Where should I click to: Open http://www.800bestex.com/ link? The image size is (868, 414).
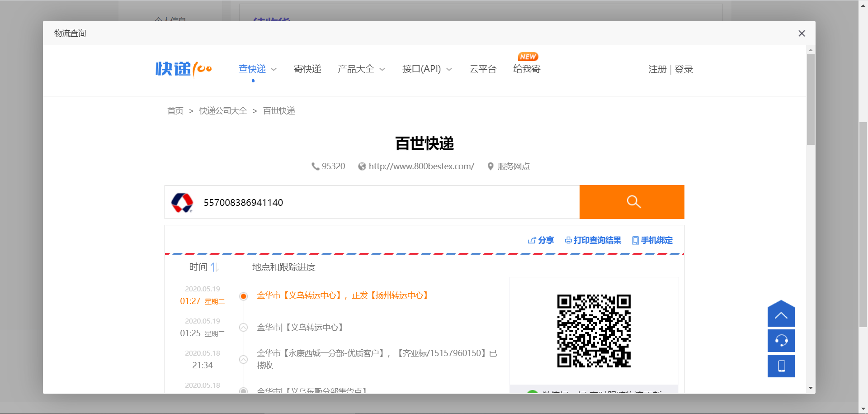[x=421, y=167]
